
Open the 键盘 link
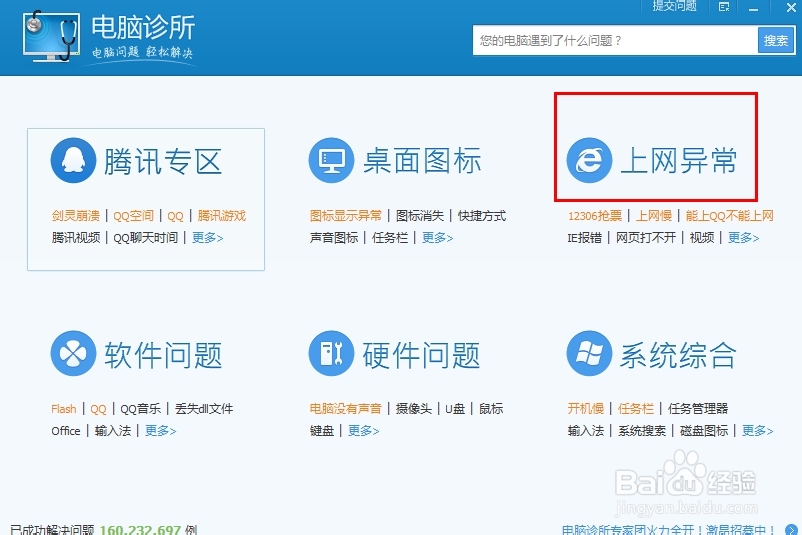tap(322, 431)
